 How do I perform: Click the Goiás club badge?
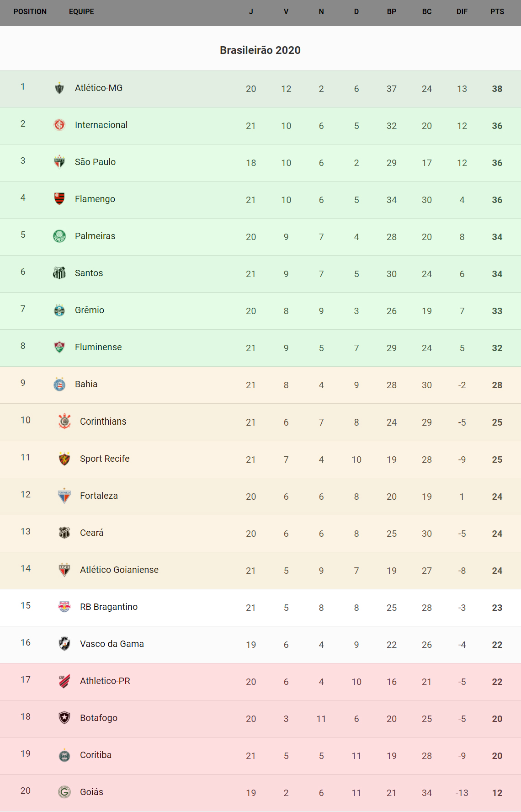click(64, 792)
